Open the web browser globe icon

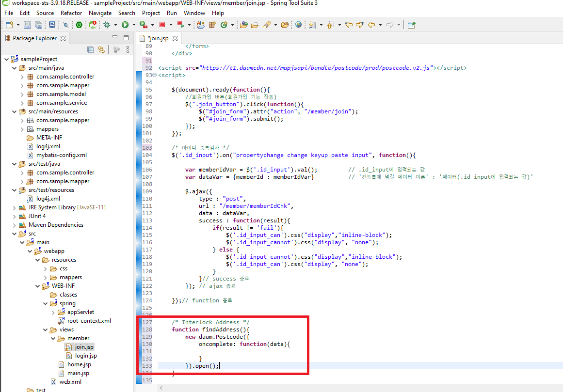click(298, 25)
